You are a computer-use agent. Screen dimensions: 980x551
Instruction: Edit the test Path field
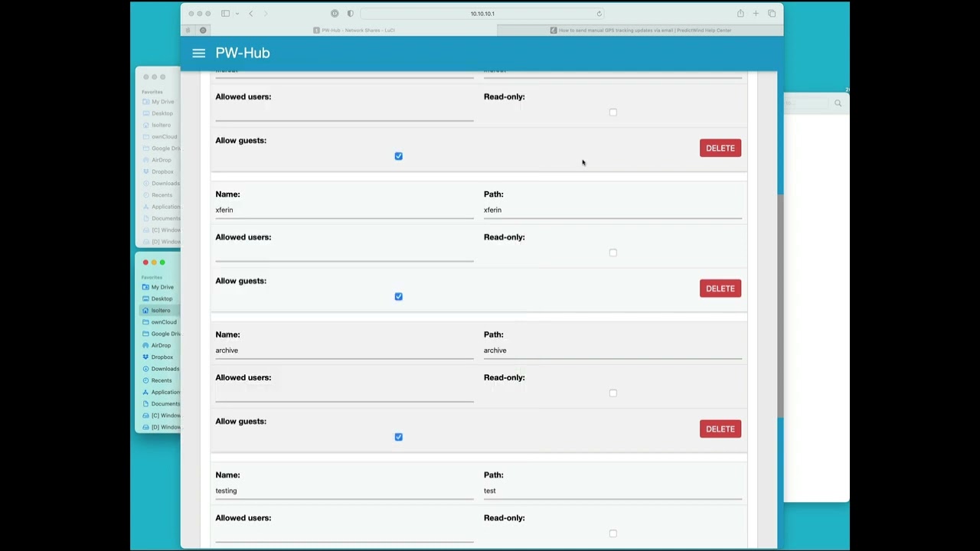click(612, 491)
